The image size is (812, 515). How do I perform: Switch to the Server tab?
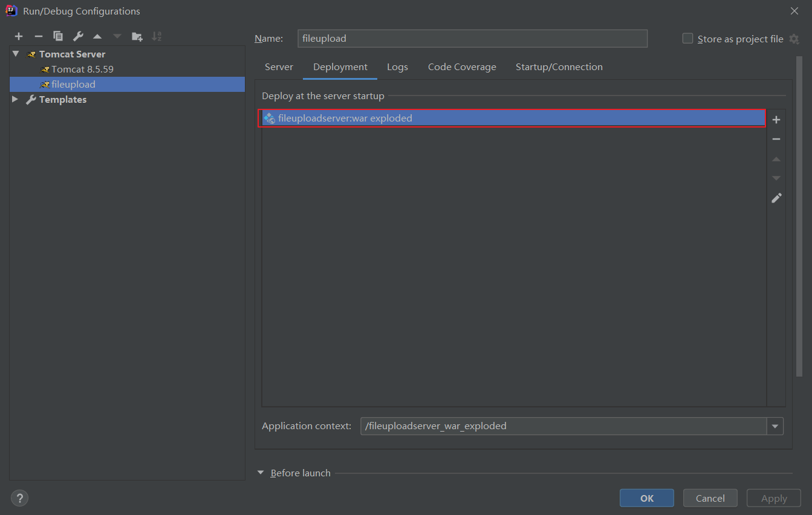point(279,67)
